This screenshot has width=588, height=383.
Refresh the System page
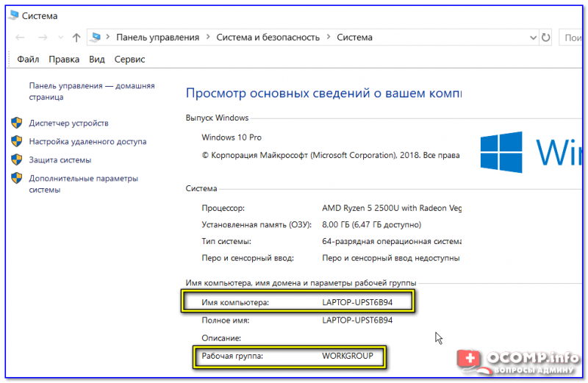[x=545, y=37]
